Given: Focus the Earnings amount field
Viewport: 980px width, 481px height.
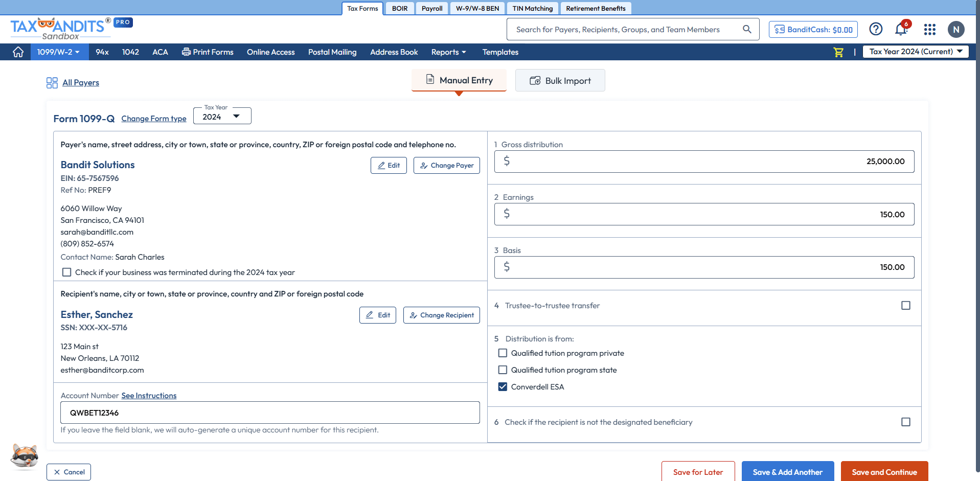Looking at the screenshot, I should 704,214.
